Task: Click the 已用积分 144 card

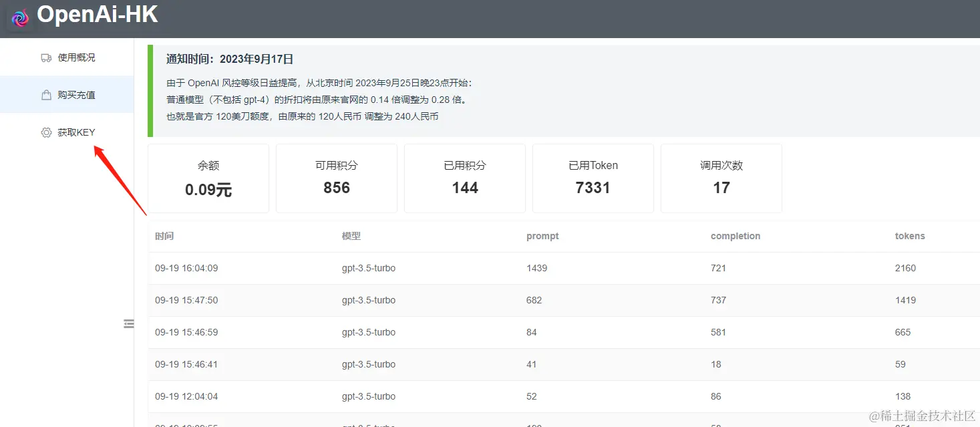Action: click(x=465, y=178)
